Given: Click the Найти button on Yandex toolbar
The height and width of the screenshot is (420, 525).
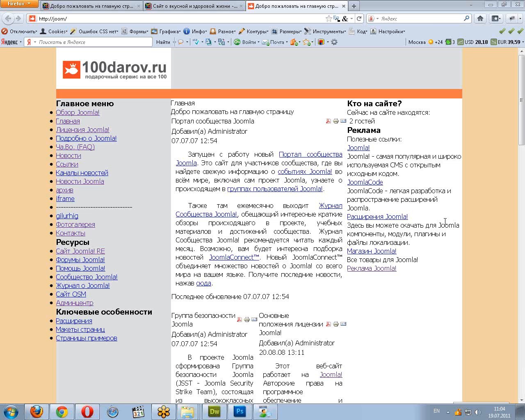Looking at the screenshot, I should (x=163, y=42).
